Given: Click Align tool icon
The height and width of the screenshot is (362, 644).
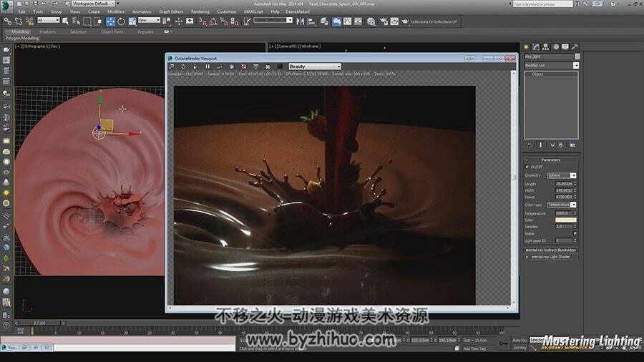Looking at the screenshot, I should [x=311, y=21].
